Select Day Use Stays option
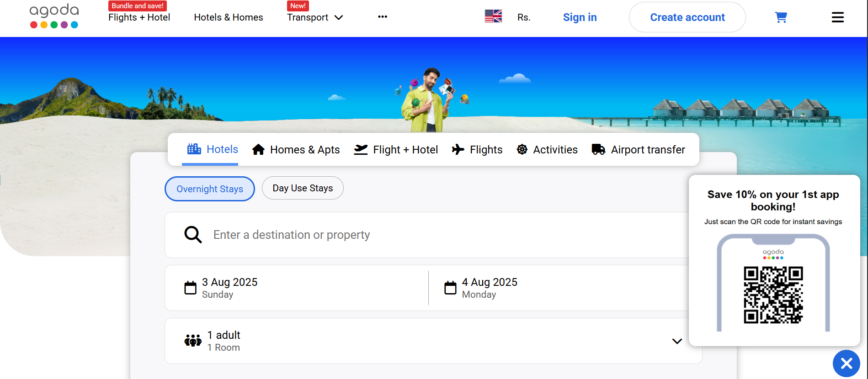The width and height of the screenshot is (868, 379). tap(303, 188)
